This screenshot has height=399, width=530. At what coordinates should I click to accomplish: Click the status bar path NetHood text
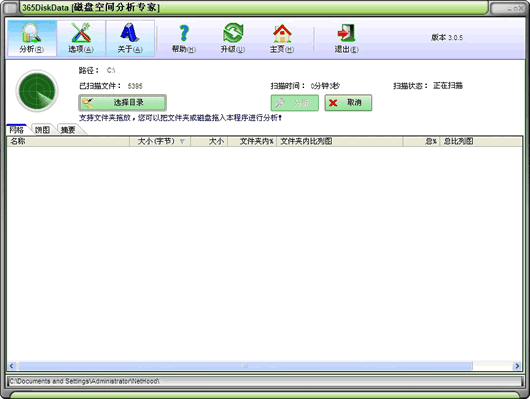pyautogui.click(x=84, y=381)
